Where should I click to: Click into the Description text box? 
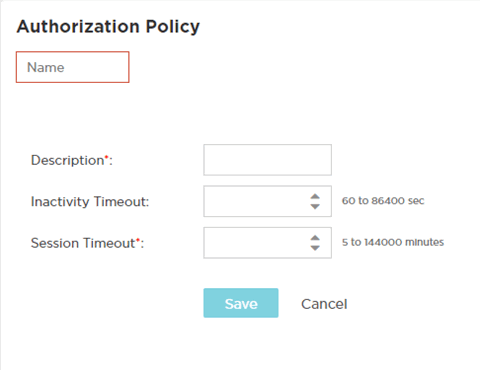pyautogui.click(x=267, y=160)
